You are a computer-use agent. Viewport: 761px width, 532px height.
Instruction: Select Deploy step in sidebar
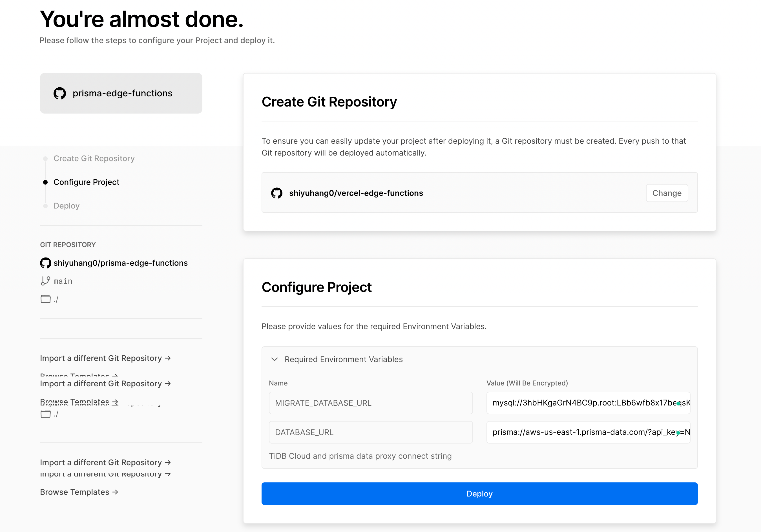(66, 206)
